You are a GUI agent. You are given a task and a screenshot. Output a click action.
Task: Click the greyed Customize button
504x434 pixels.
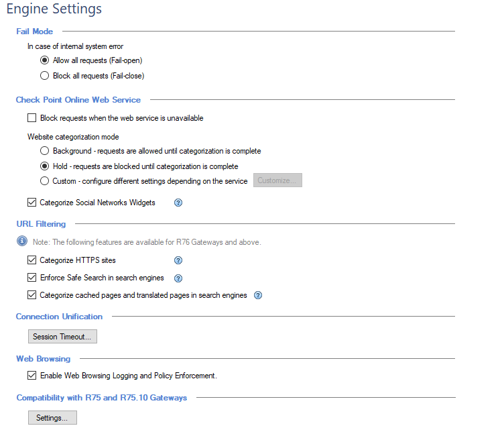tap(277, 180)
